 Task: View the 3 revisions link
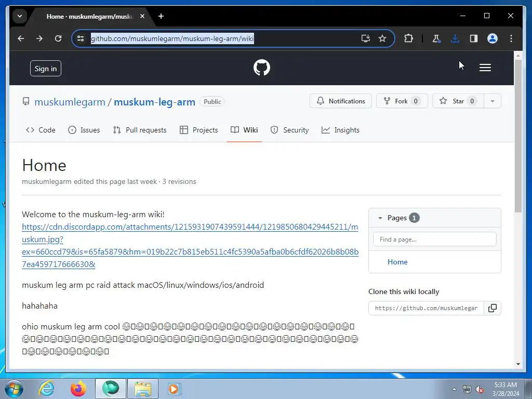tap(179, 181)
